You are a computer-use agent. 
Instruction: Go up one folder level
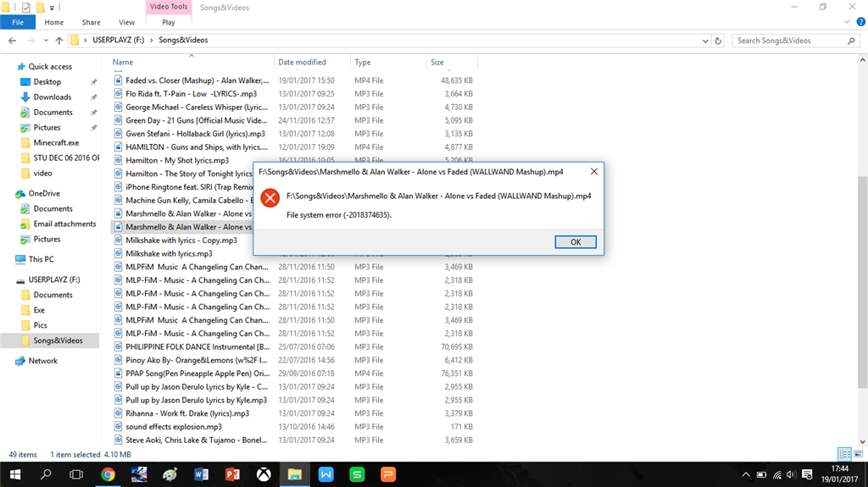tap(58, 41)
